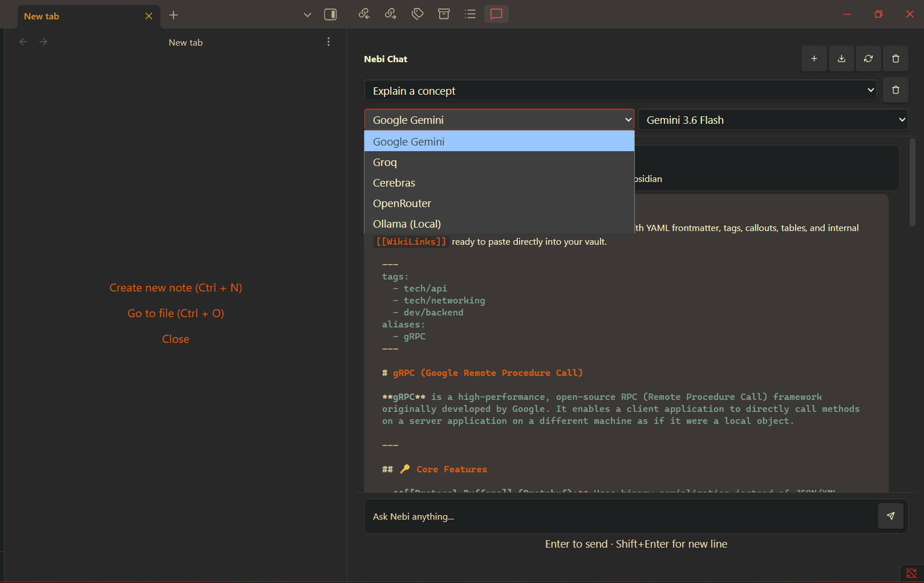Choose Groq from the provider list
This screenshot has height=583, width=924.
(499, 162)
